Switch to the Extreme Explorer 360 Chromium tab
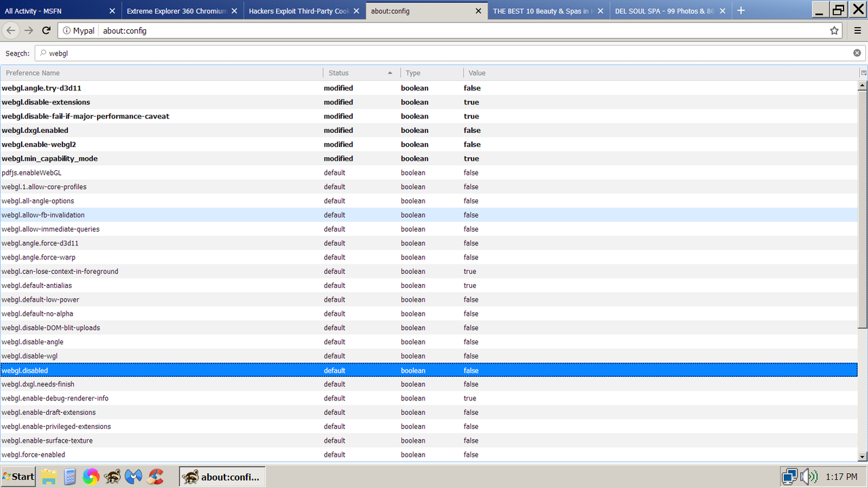The image size is (868, 488). pyautogui.click(x=182, y=11)
